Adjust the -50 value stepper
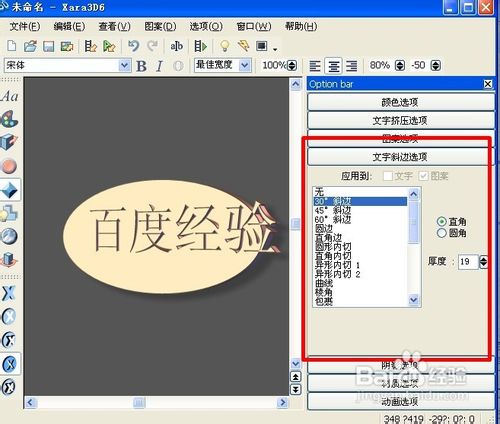 point(435,66)
